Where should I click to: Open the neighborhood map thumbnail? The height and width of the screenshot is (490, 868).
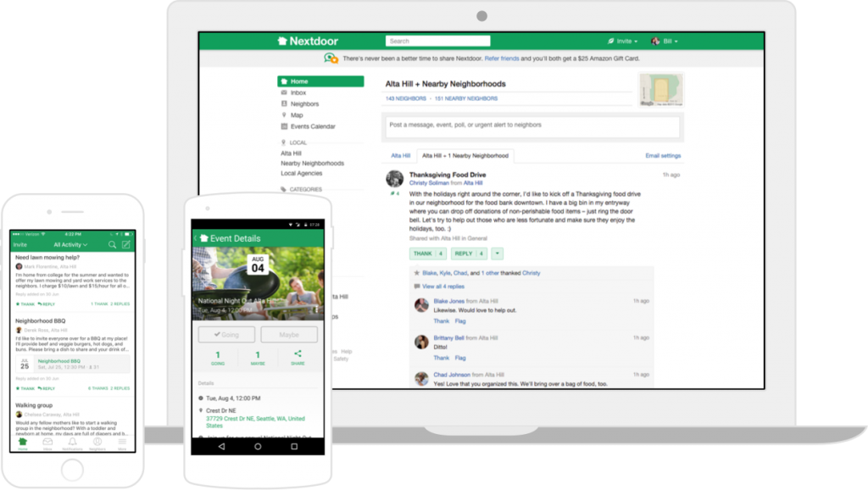pos(660,90)
